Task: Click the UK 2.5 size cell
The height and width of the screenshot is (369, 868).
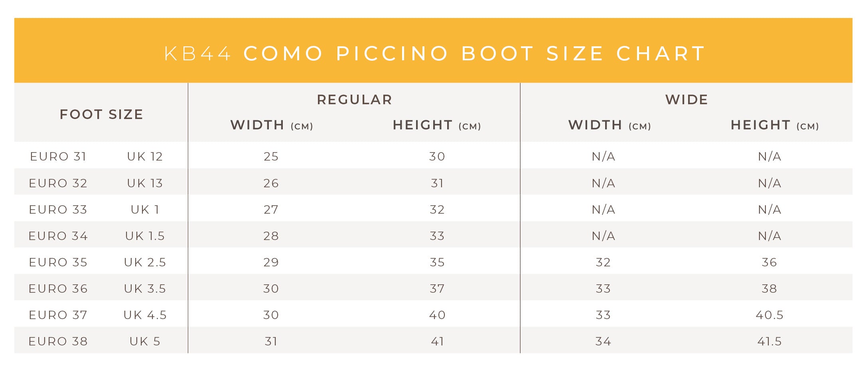Action: point(145,262)
